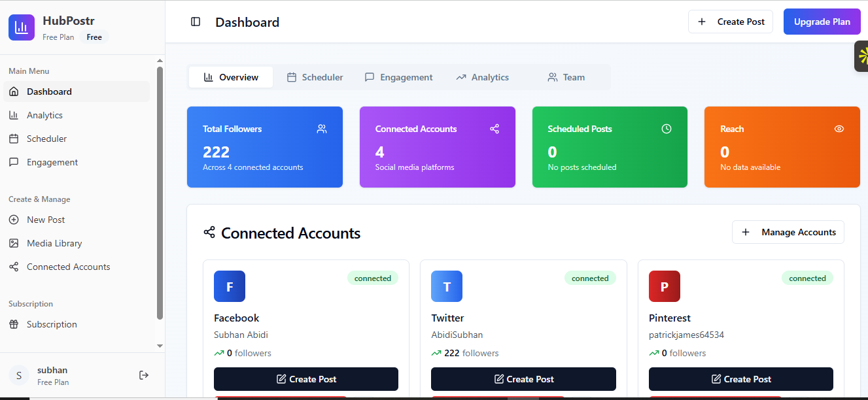Open Subscription in the sidebar
Viewport: 868px width, 400px height.
coord(77,324)
